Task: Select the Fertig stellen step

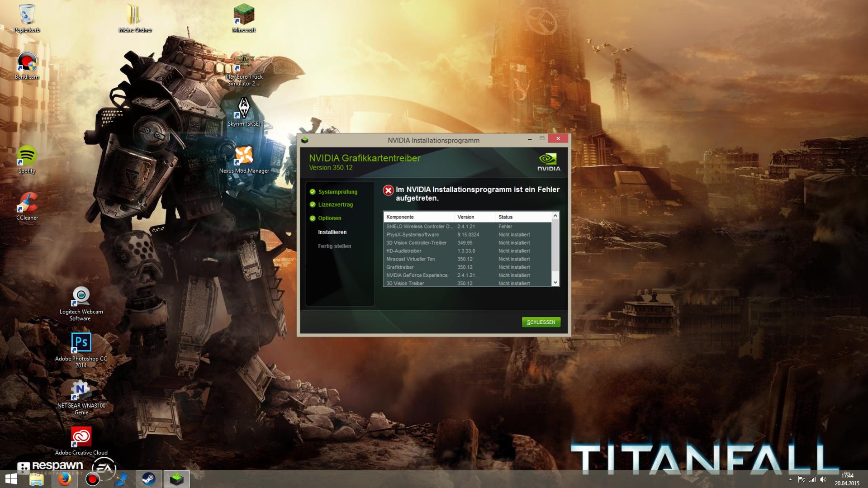Action: click(x=334, y=246)
